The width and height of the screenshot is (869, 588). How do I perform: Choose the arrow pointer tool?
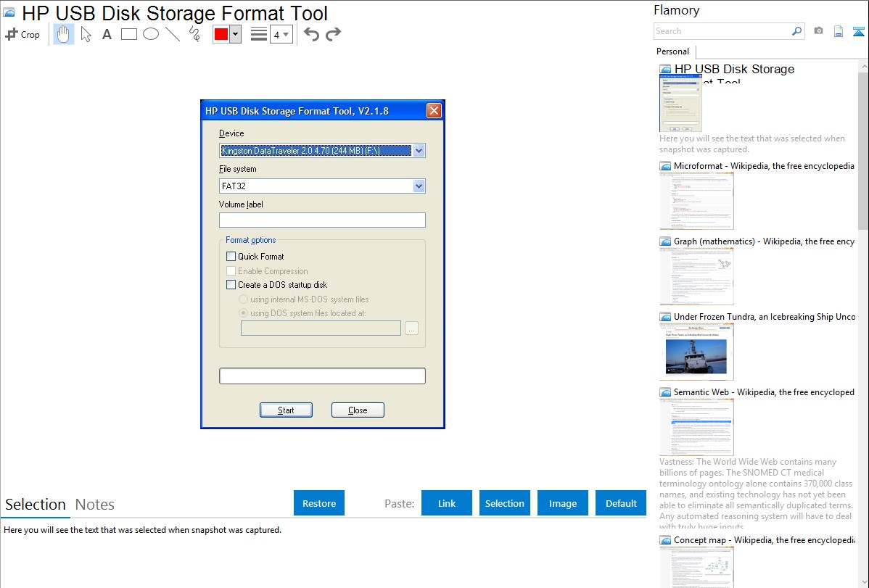[86, 34]
